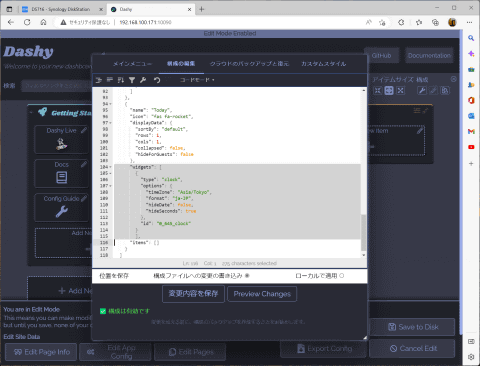Click Edit App Config button
Viewport: 480px width, 366px height.
click(x=115, y=352)
